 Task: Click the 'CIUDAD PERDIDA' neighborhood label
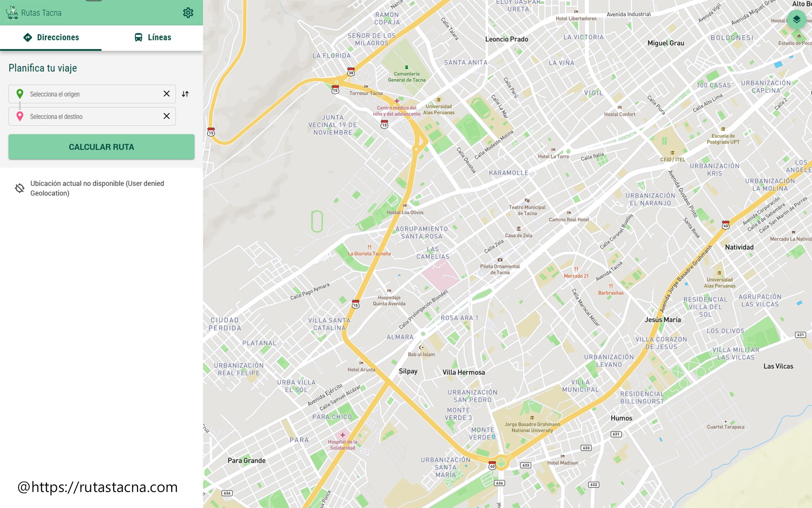225,324
